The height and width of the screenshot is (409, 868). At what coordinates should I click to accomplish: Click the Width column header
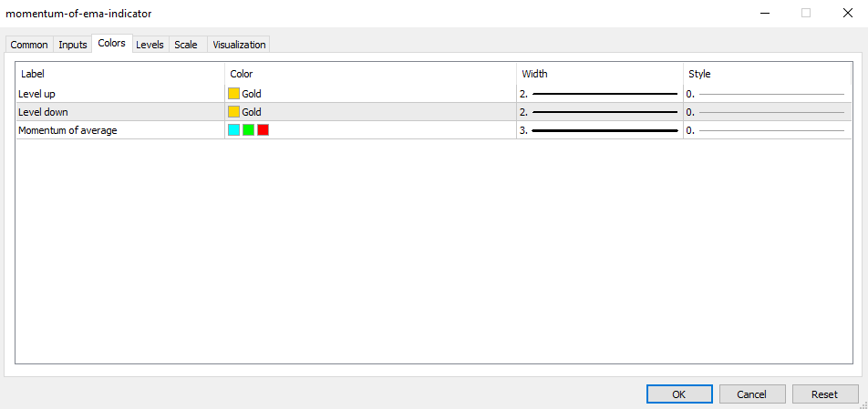point(600,74)
